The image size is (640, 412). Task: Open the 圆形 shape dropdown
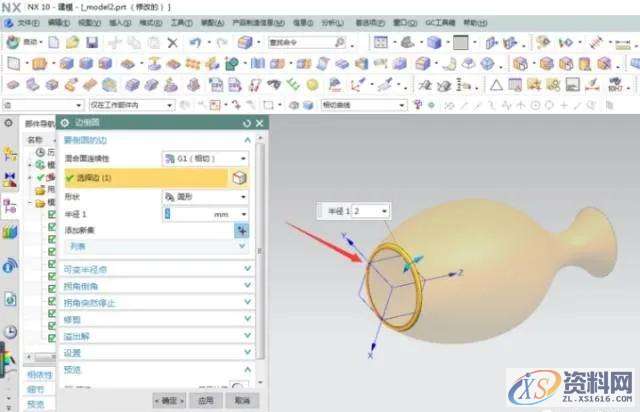[204, 197]
